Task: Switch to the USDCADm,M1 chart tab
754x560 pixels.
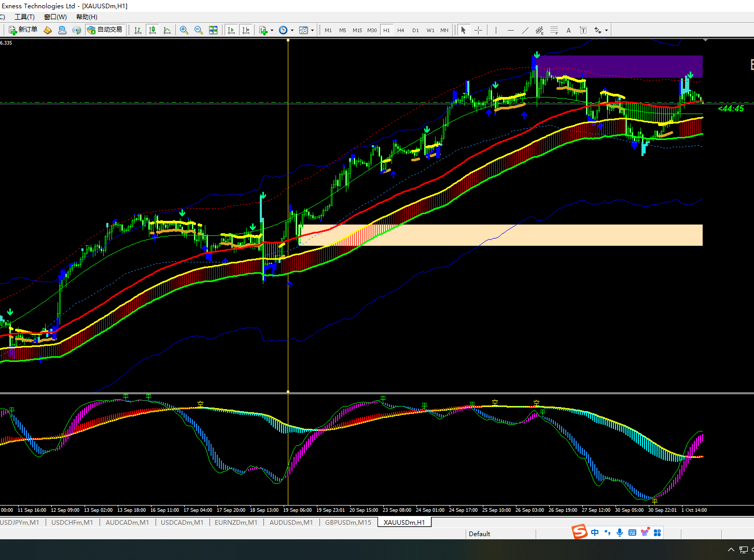Action: coord(182,522)
